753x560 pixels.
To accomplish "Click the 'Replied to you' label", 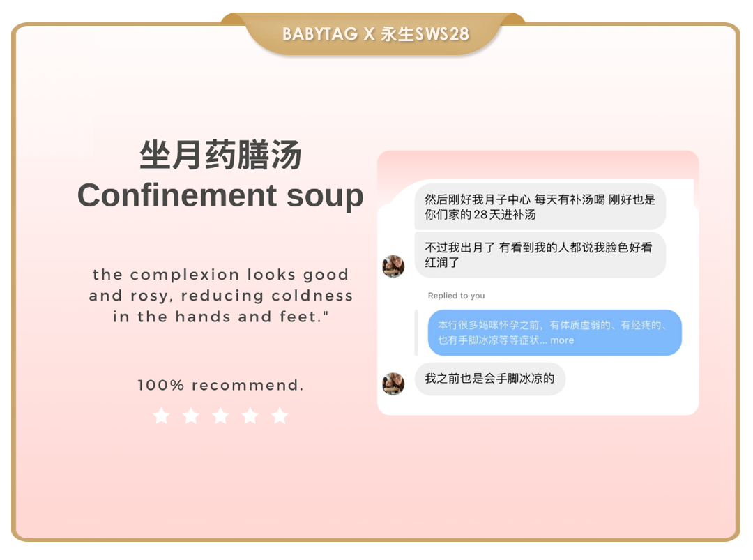I will click(456, 296).
